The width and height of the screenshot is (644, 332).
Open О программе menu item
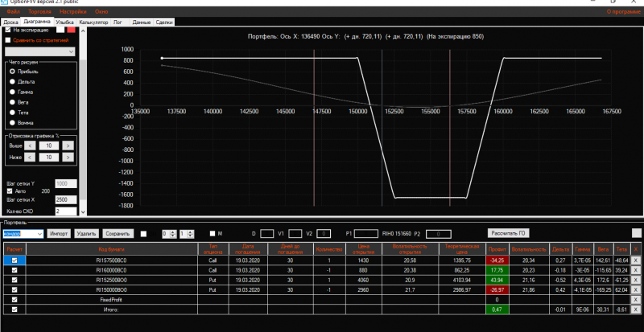click(x=623, y=12)
